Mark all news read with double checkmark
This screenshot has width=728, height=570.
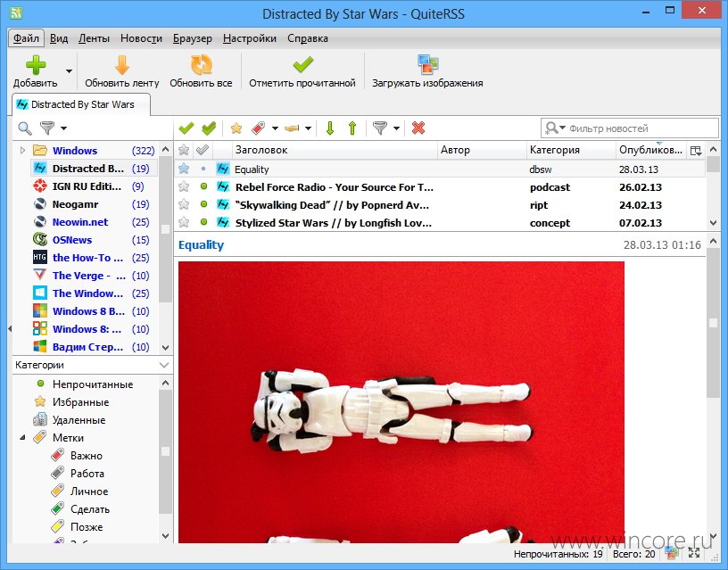point(210,128)
